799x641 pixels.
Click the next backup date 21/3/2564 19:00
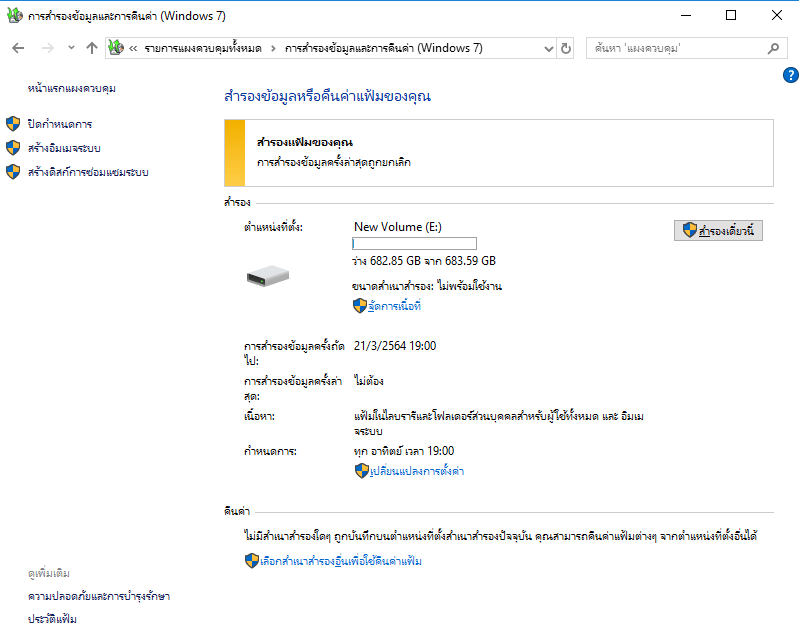tap(395, 346)
